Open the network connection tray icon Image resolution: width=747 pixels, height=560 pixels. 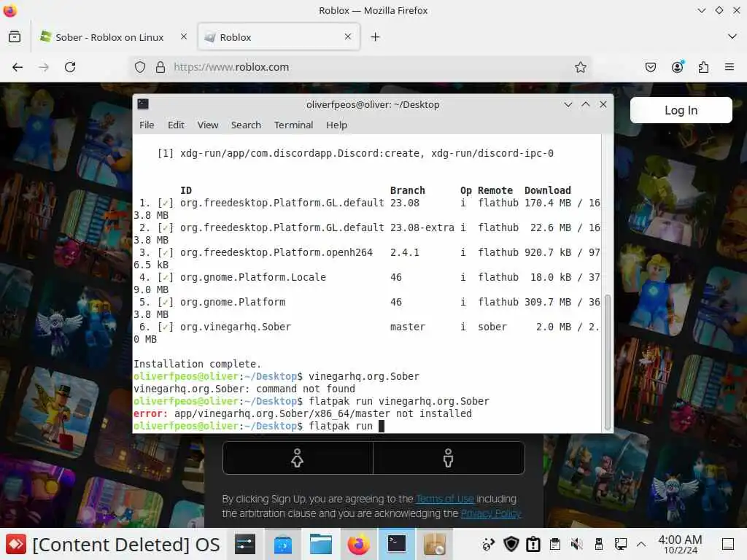(x=621, y=544)
